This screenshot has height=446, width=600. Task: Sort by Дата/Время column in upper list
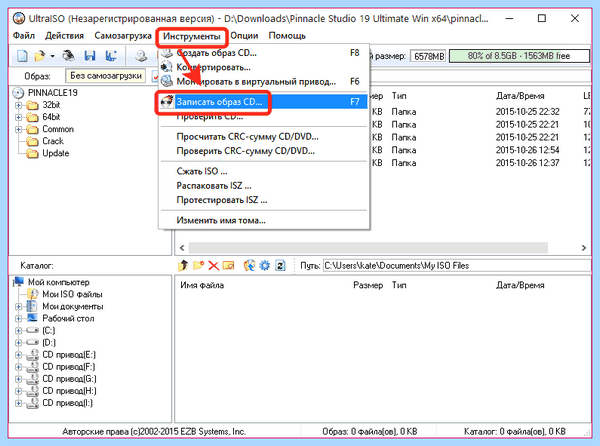[520, 96]
